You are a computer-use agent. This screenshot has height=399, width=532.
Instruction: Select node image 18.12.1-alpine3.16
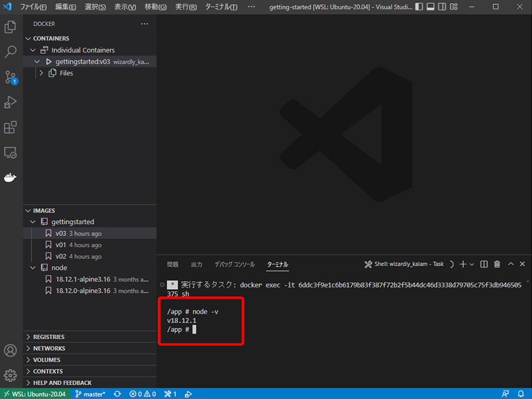point(90,279)
